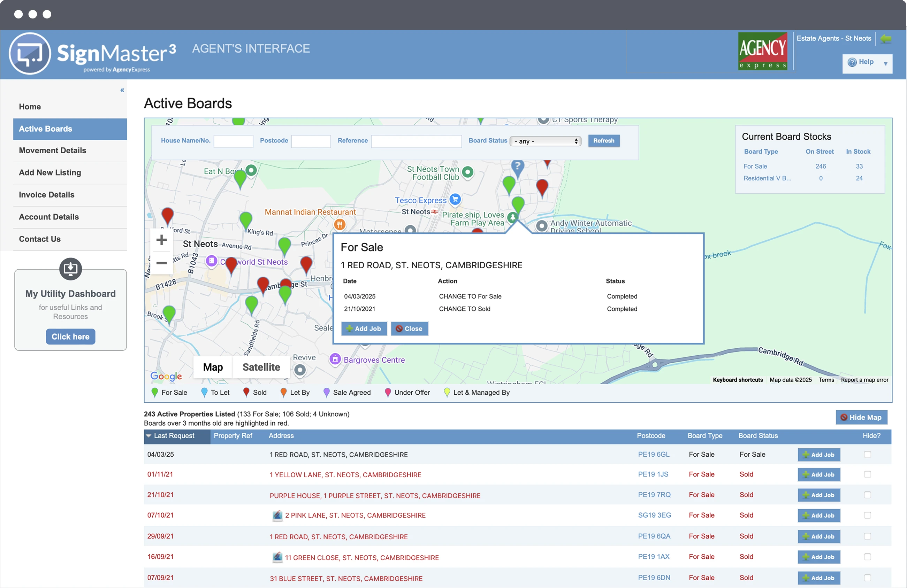Click the map zoom-out minus icon
The image size is (907, 588).
(162, 263)
